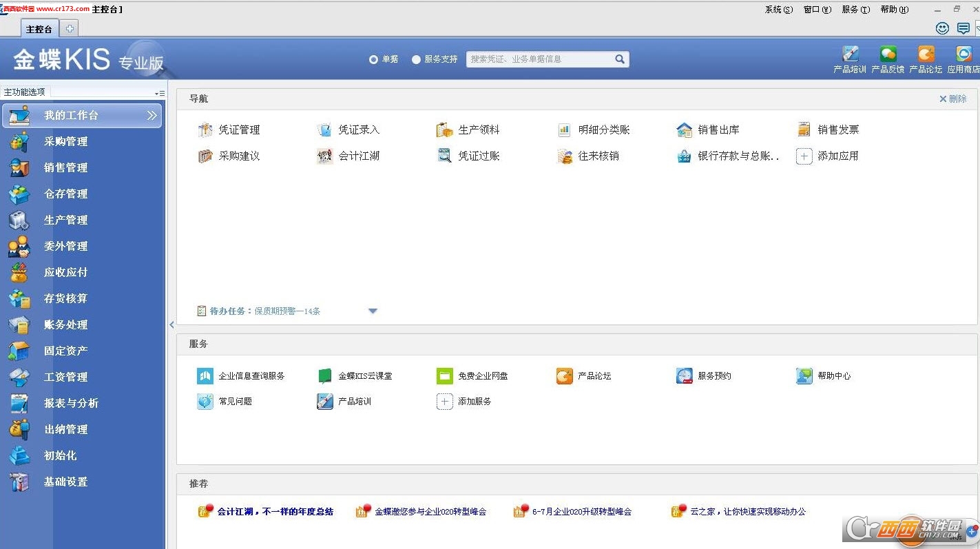Click the message bubble icon
Image resolution: width=980 pixels, height=549 pixels.
pos(963,28)
